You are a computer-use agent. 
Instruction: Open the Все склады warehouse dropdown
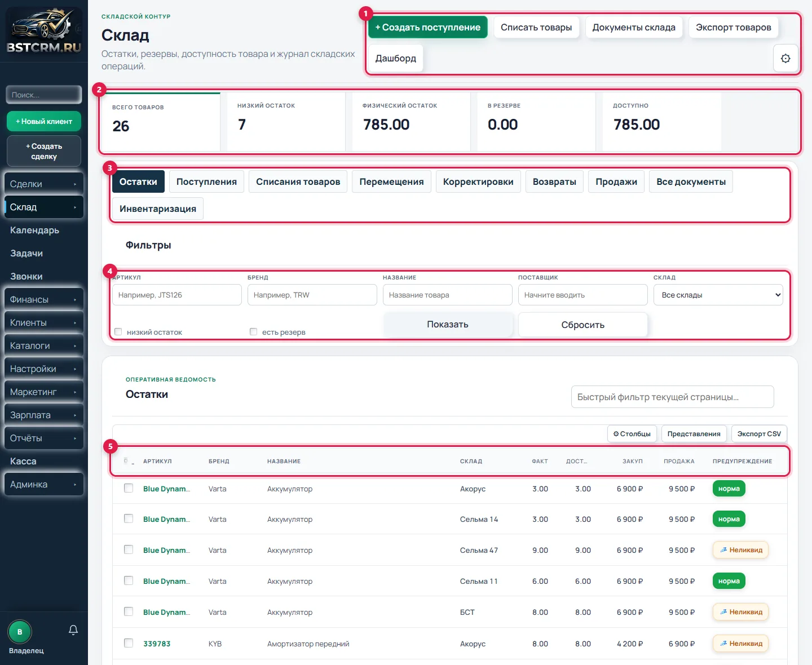[x=718, y=295]
